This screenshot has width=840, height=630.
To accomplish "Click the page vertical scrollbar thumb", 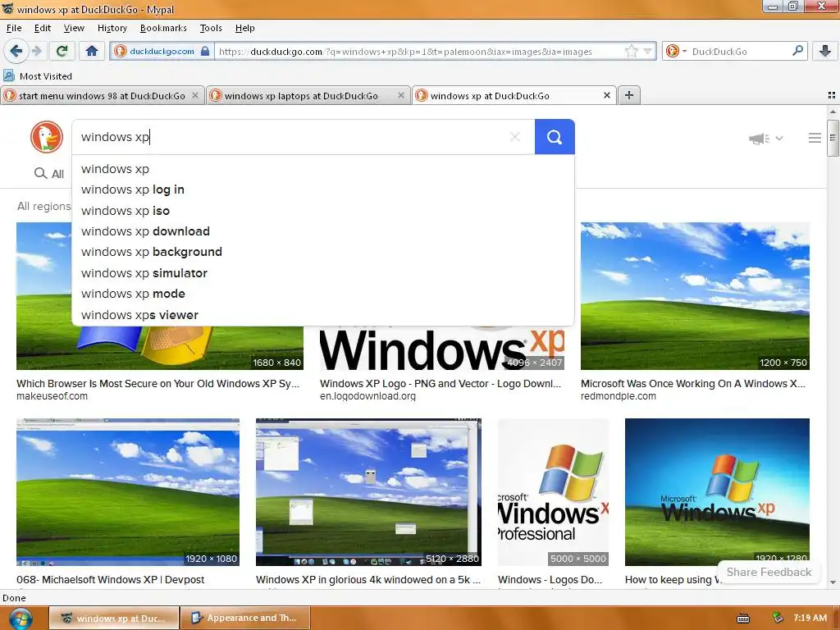I will [833, 138].
